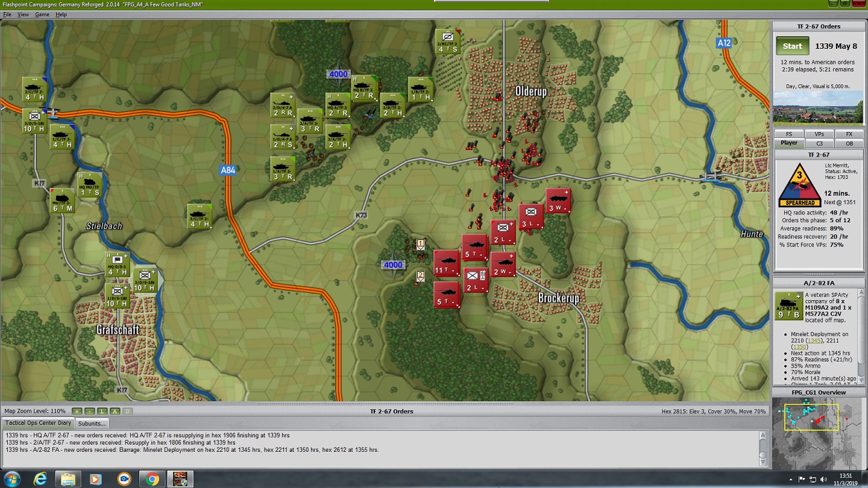Viewport: 868px width, 488px height.
Task: Open the Windows Start menu
Action: [x=11, y=479]
